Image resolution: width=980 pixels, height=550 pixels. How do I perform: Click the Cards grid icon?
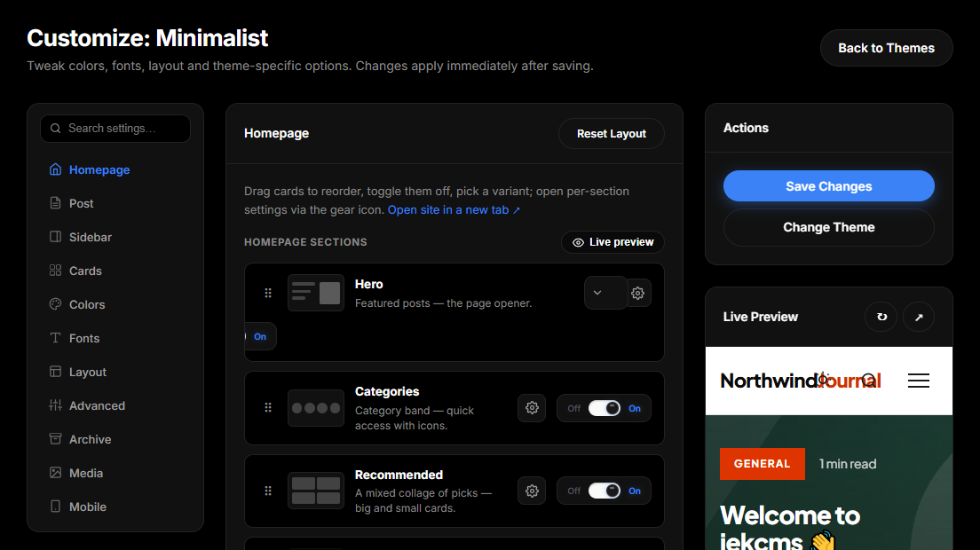(56, 271)
